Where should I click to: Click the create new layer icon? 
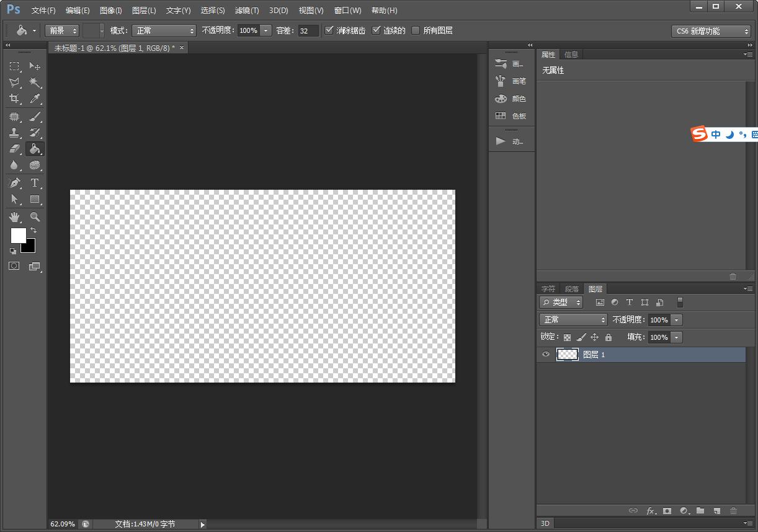[716, 511]
